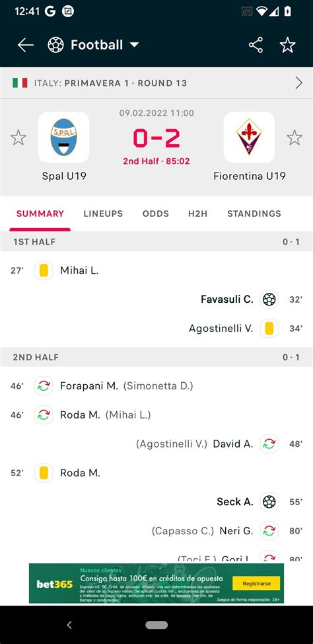Viewport: 313px width, 644px height.
Task: Open the H2H tab
Action: pyautogui.click(x=197, y=214)
